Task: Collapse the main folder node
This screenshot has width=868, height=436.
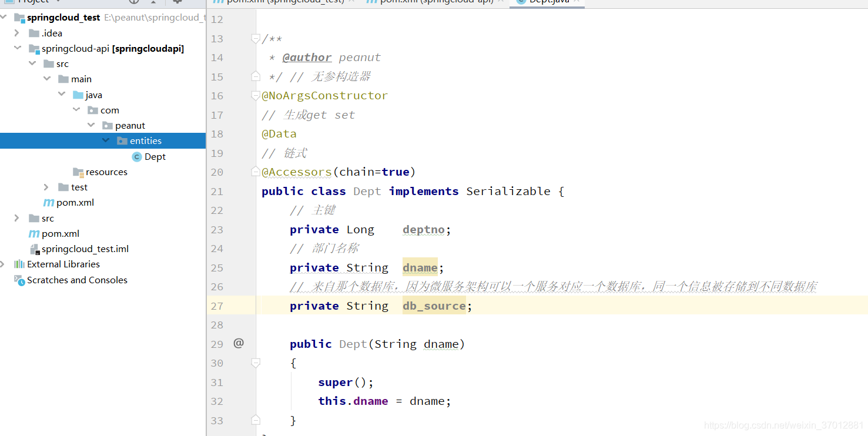Action: pos(47,79)
